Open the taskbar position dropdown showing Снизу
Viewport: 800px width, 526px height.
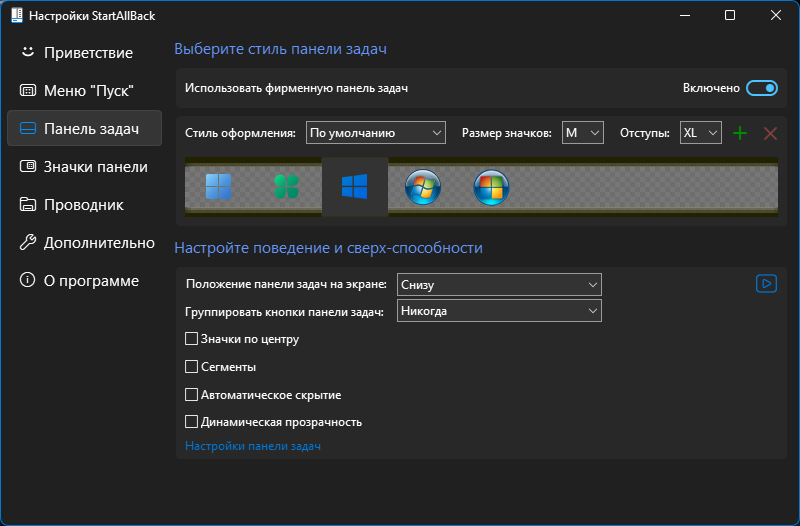click(x=499, y=285)
